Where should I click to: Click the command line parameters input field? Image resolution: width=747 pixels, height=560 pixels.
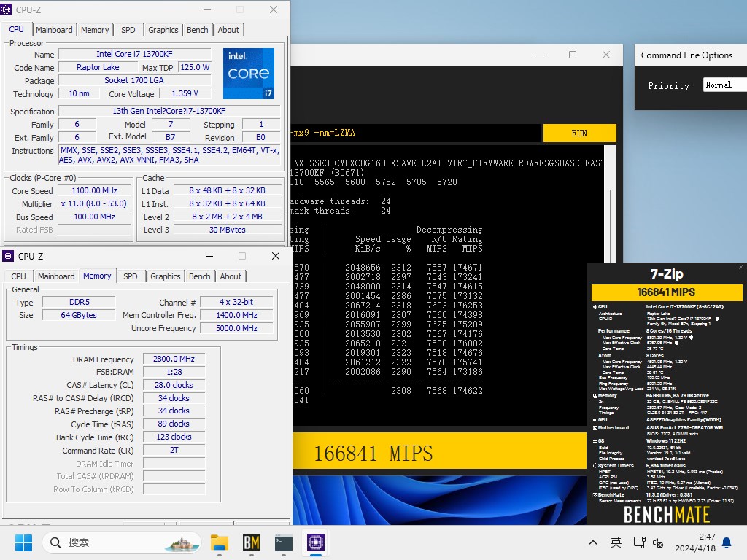click(x=415, y=133)
